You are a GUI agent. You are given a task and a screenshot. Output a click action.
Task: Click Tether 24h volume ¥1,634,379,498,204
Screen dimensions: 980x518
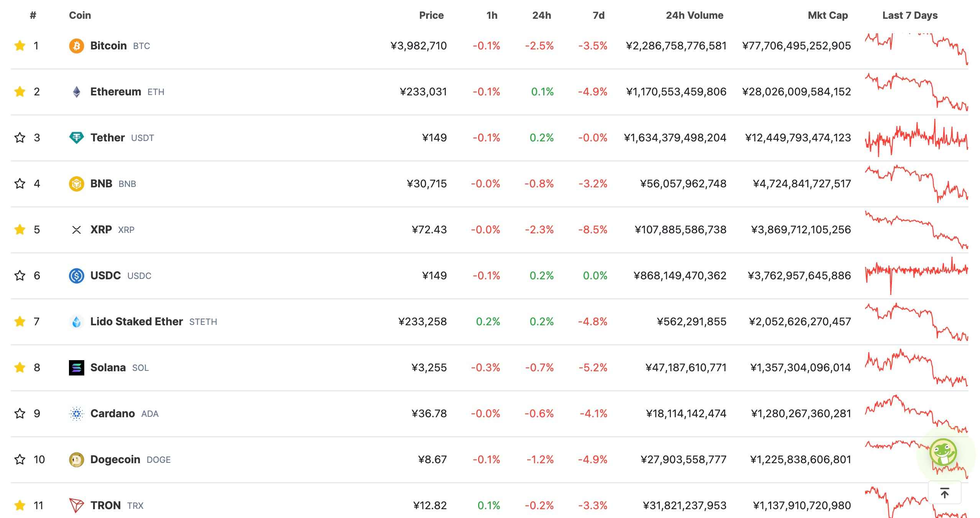click(675, 138)
